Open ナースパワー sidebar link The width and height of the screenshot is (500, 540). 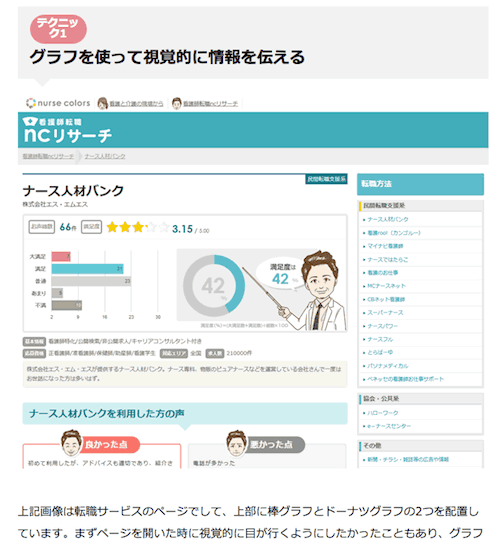382,326
